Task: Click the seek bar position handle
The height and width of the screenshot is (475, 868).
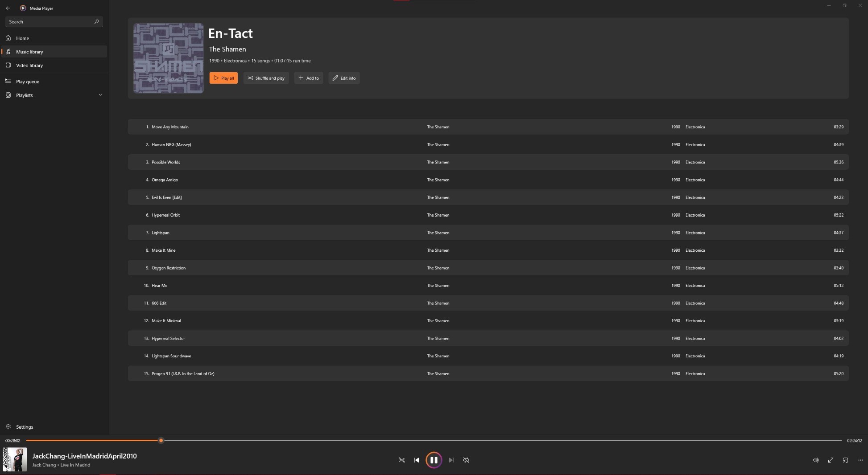Action: pos(161,440)
